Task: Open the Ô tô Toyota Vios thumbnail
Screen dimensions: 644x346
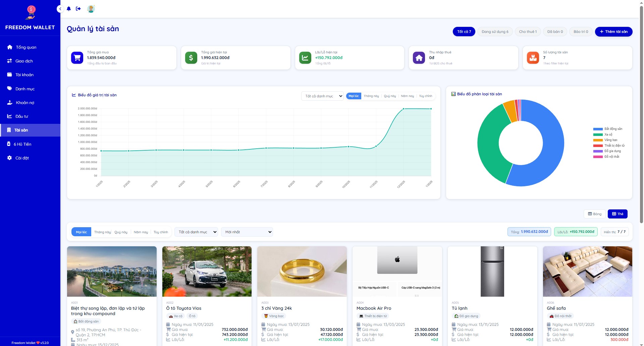Action: [x=207, y=271]
